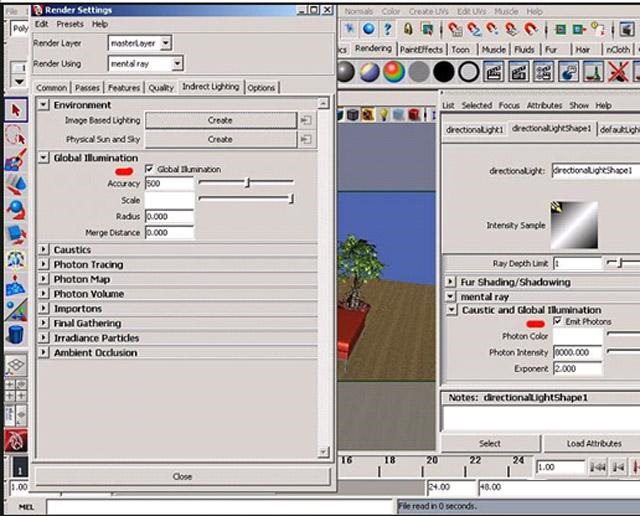The height and width of the screenshot is (516, 640).
Task: Click the flat gray circle shelf icon
Action: [x=419, y=72]
